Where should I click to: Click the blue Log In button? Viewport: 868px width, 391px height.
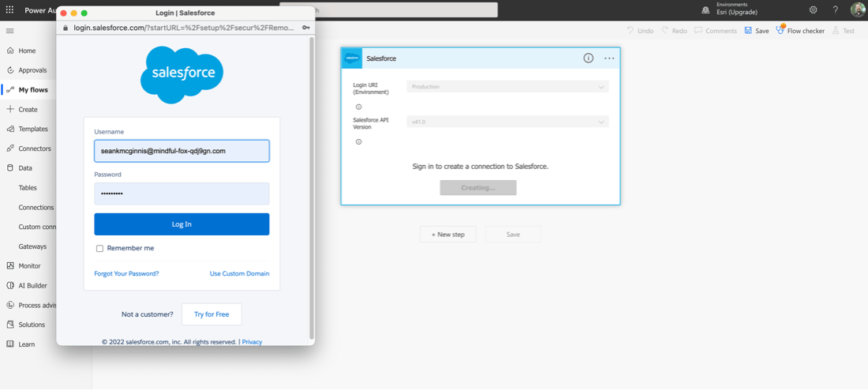181,224
